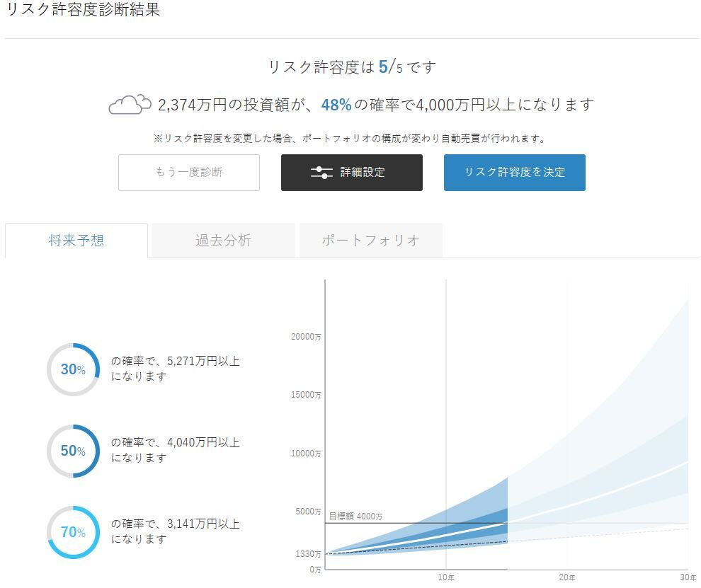Click the 10年 axis label

coord(445,577)
